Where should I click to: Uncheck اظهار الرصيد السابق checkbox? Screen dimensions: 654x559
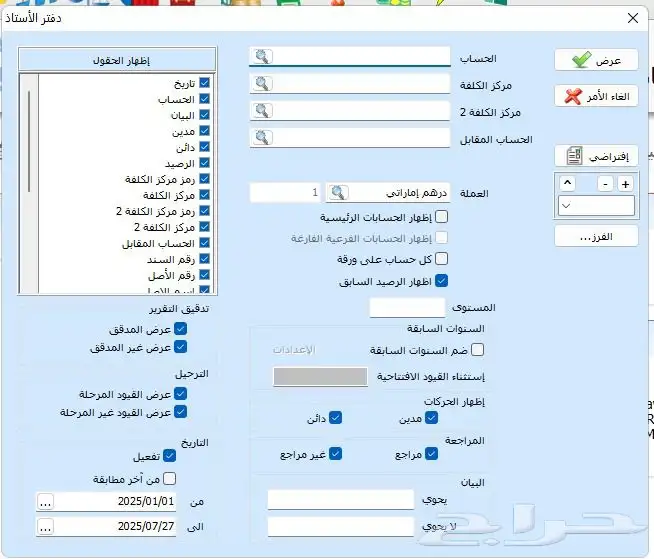(441, 280)
